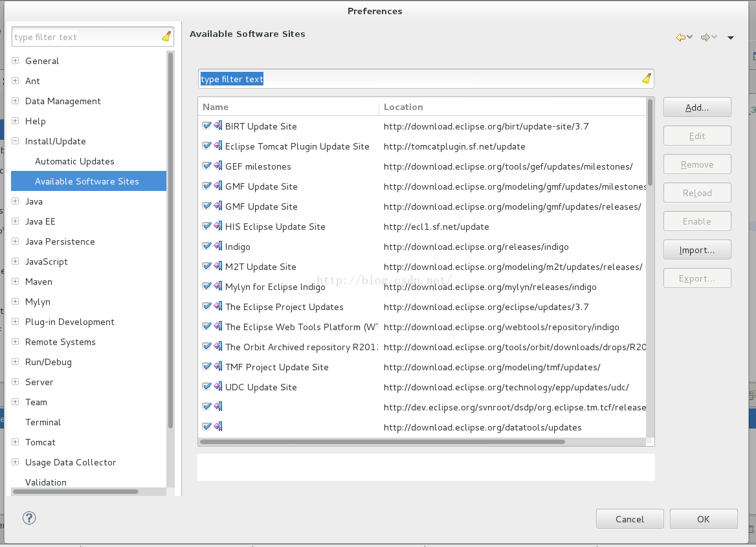Viewport: 756px width, 547px height.
Task: Click the Remove button
Action: tap(697, 164)
